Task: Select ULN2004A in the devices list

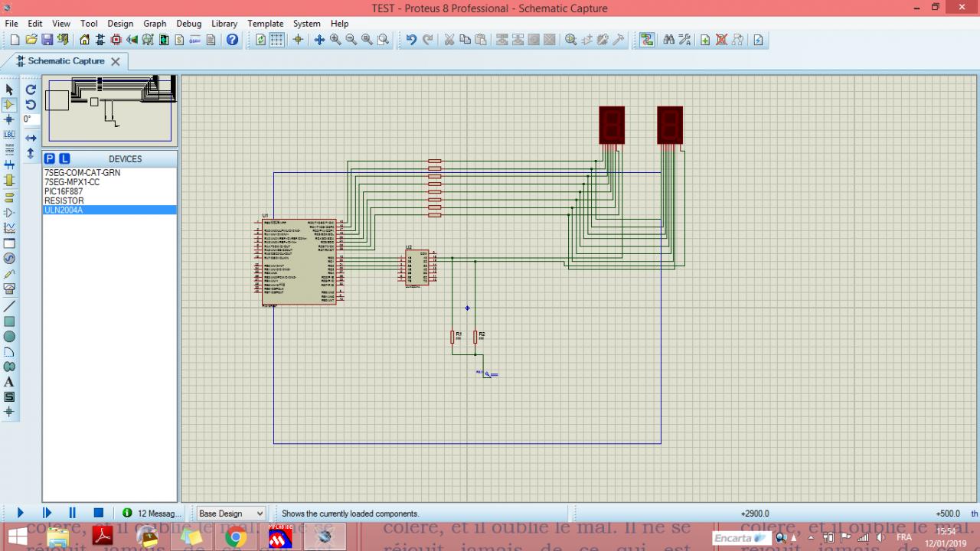Action: [x=64, y=210]
